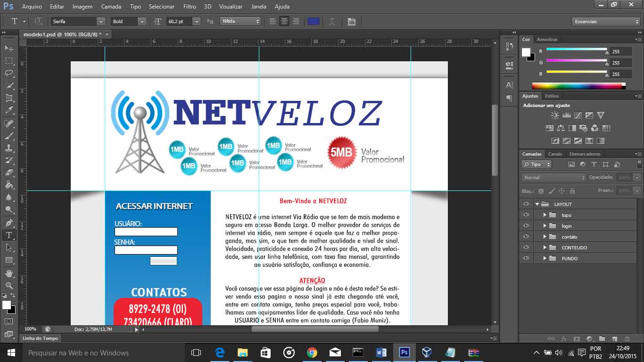Select the Brush tool
This screenshot has height=362, width=644.
pyautogui.click(x=9, y=136)
